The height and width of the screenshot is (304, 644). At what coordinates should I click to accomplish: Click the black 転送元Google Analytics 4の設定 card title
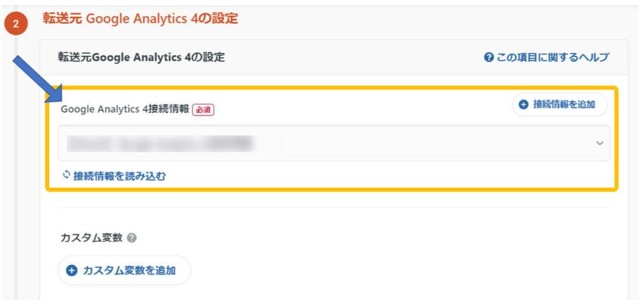[141, 58]
